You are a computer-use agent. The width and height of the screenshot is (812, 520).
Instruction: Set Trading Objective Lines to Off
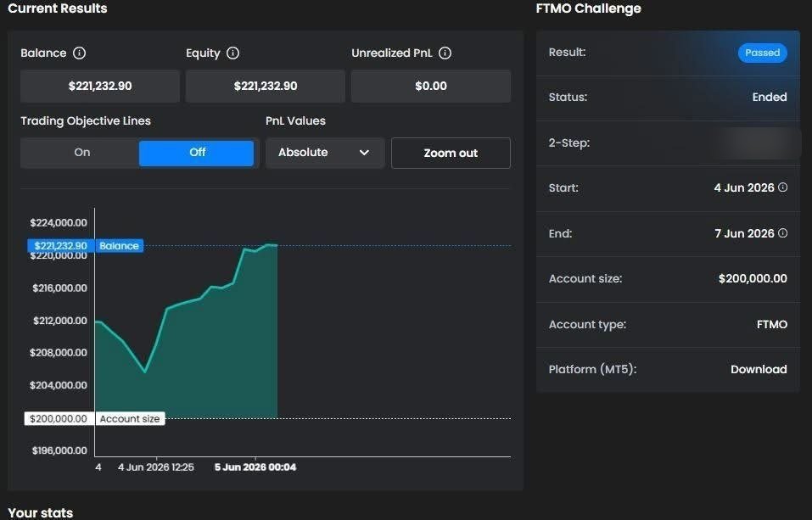[197, 153]
